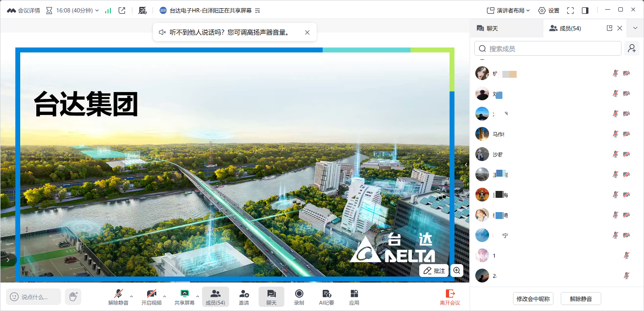The image size is (644, 311).
Task: Open the 演讲者布局 layout dropdown
Action: click(508, 10)
